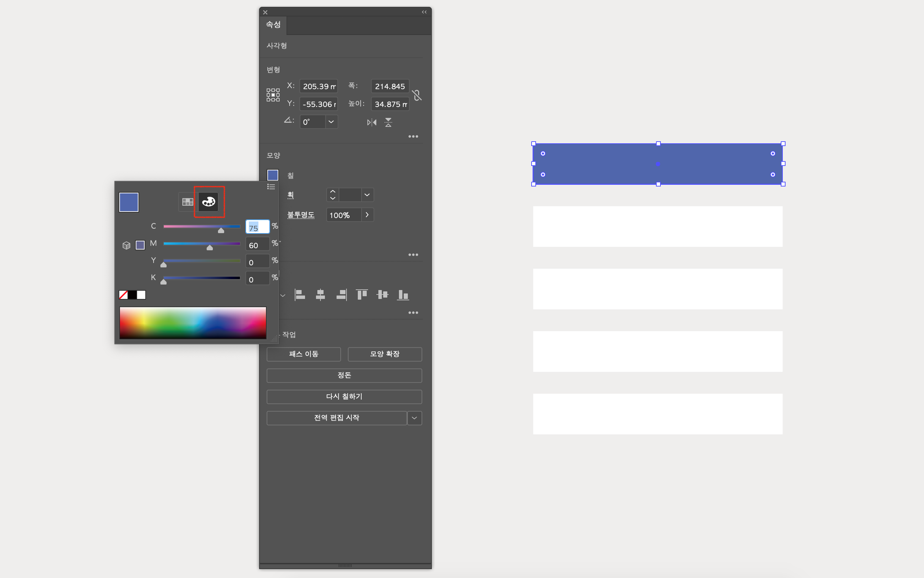Click the 다시 칠하기 button
Viewport: 924px width, 578px height.
(344, 396)
